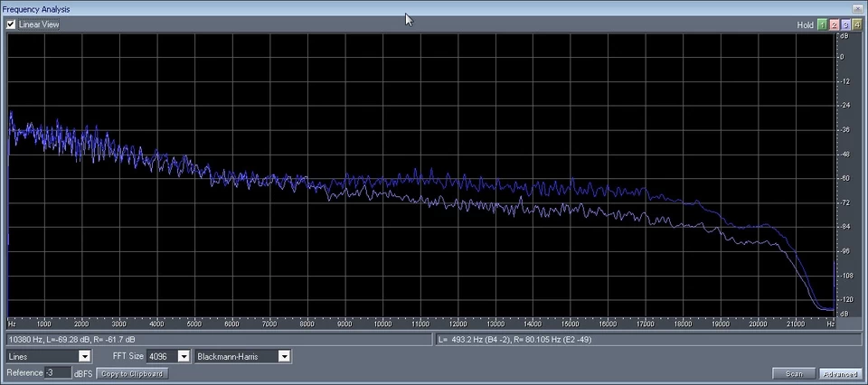Click the -24 dB amplitude axis label
The height and width of the screenshot is (385, 868).
tap(844, 106)
